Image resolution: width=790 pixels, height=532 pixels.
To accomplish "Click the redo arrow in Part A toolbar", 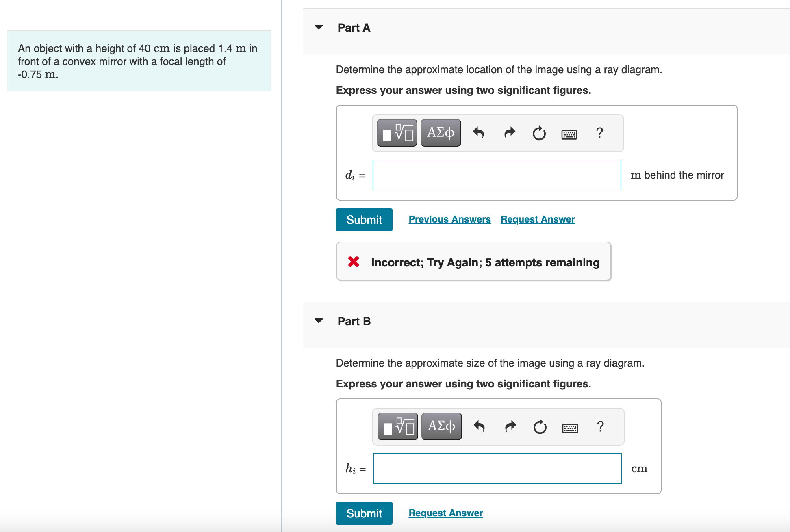I will click(x=510, y=133).
